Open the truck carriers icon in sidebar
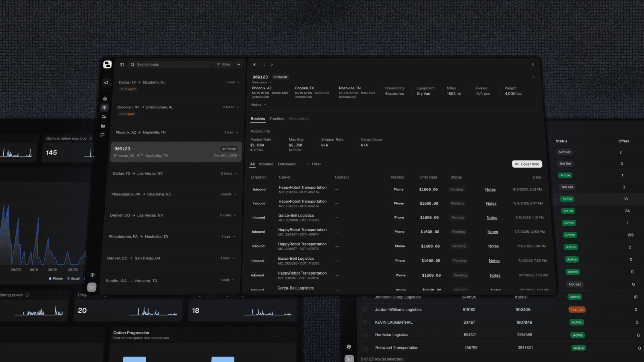 click(x=104, y=117)
